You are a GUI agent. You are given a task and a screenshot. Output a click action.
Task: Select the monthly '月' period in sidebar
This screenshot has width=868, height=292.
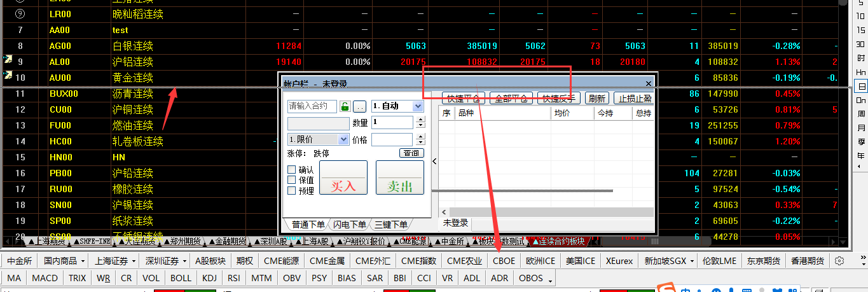click(x=861, y=128)
